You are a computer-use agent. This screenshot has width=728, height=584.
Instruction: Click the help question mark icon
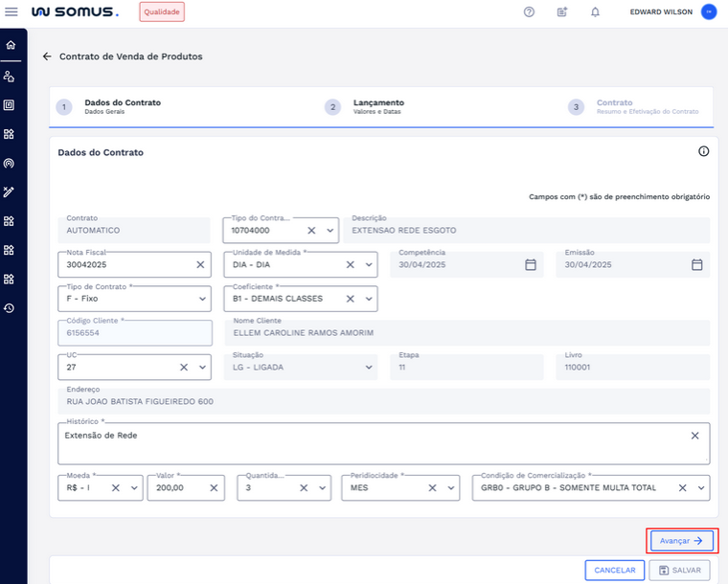[529, 12]
